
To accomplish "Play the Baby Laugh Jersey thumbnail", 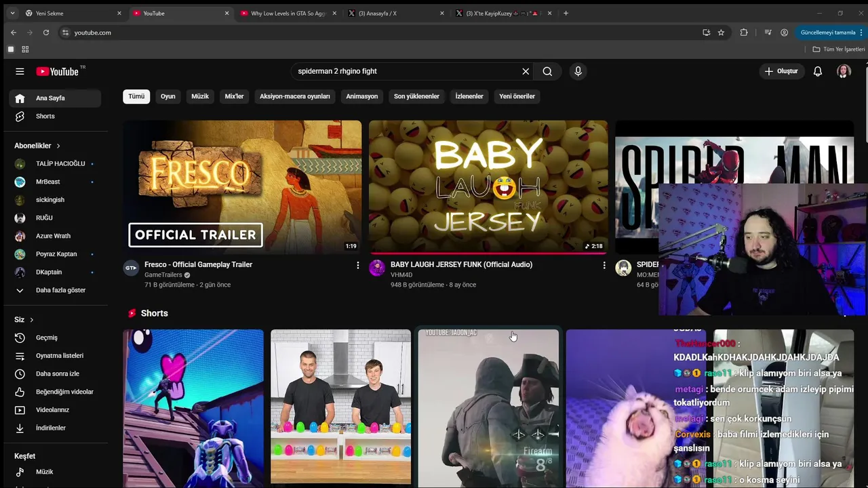I will 488,187.
